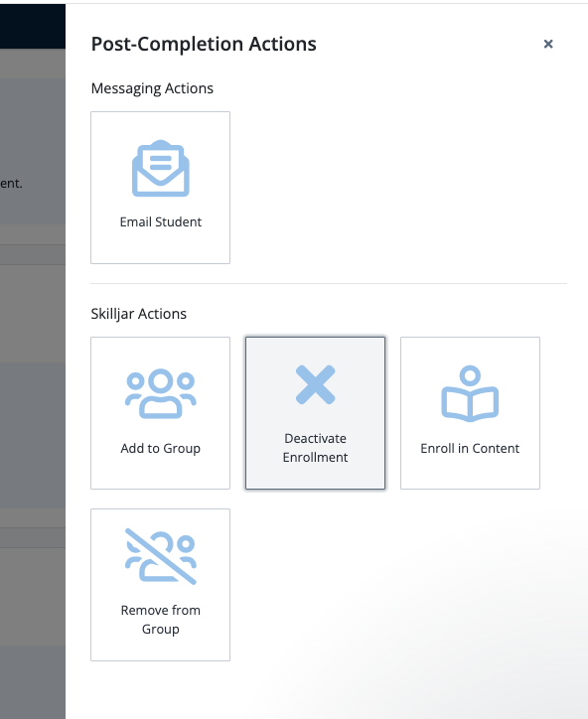
Task: Select the Email Student text label
Action: (x=161, y=221)
